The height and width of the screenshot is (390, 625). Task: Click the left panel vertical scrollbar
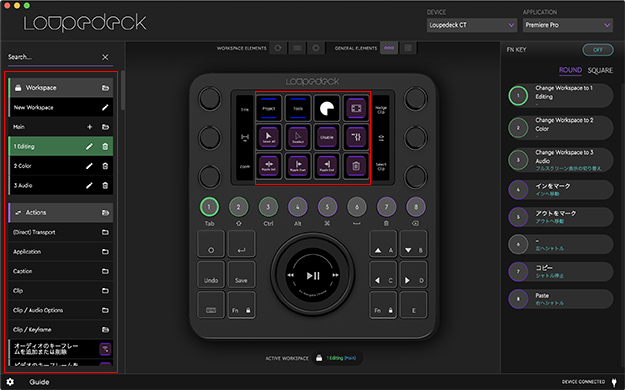pyautogui.click(x=123, y=91)
